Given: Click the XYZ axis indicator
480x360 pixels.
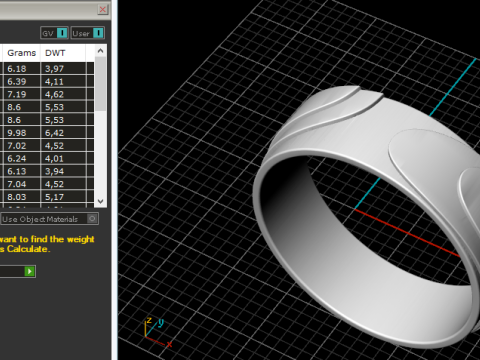Looking at the screenshot, I should click(159, 333).
